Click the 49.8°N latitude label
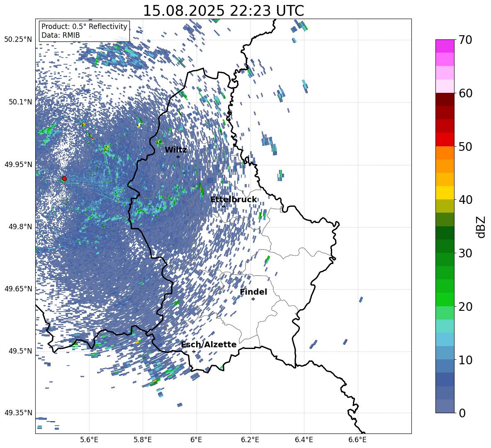Image resolution: width=491 pixels, height=448 pixels. 20,227
